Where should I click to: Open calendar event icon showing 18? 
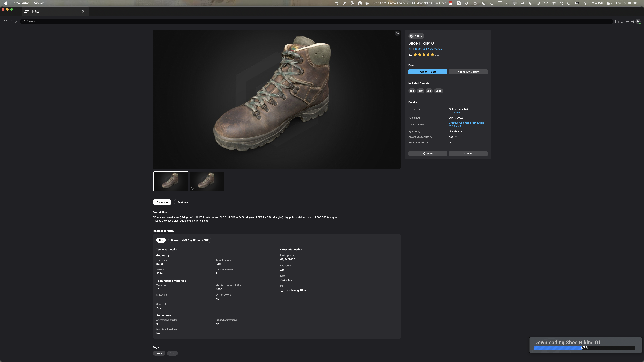pos(450,3)
